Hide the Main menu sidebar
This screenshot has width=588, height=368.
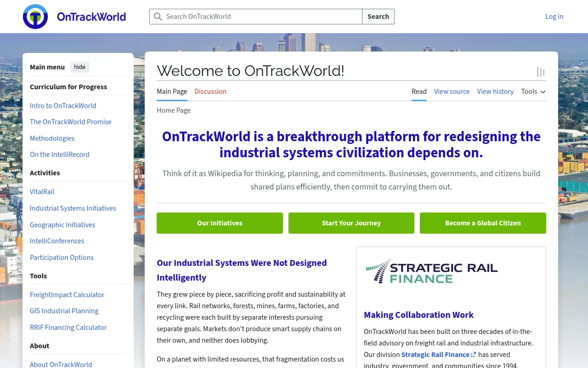pyautogui.click(x=79, y=67)
